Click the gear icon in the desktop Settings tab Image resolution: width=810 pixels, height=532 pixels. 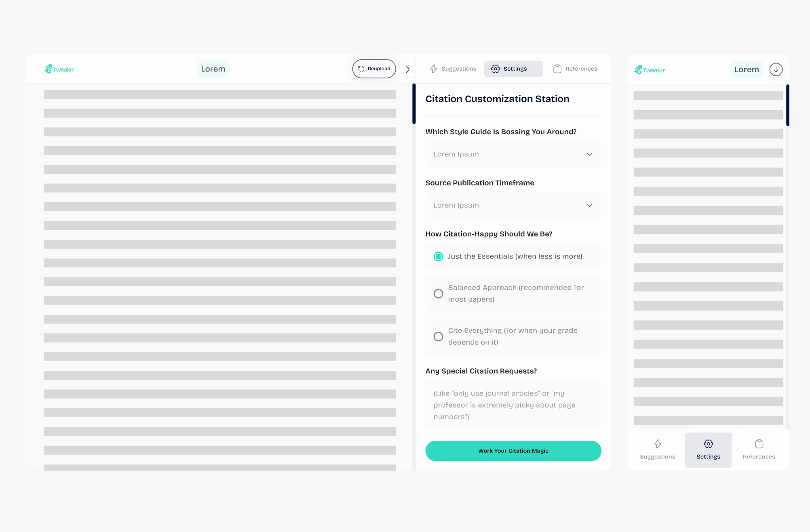tap(496, 69)
